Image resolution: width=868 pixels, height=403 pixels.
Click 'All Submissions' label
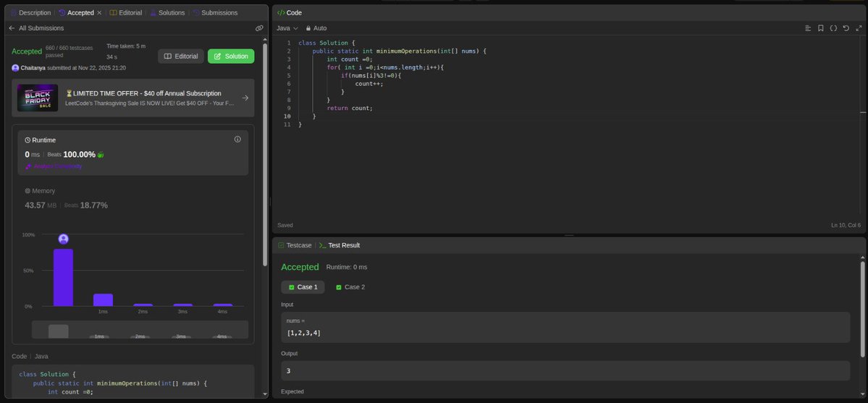coord(41,28)
